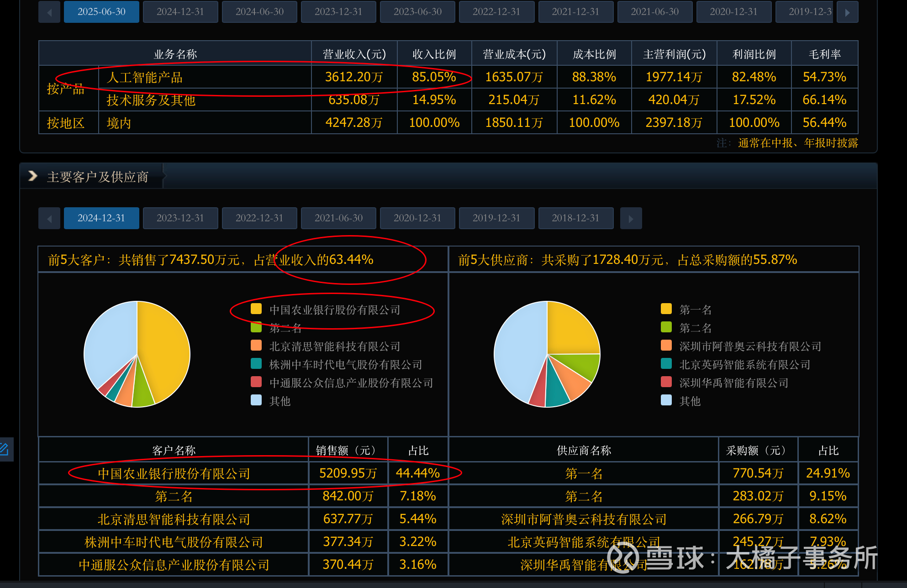Click the right arrow of top date row

coord(847,12)
